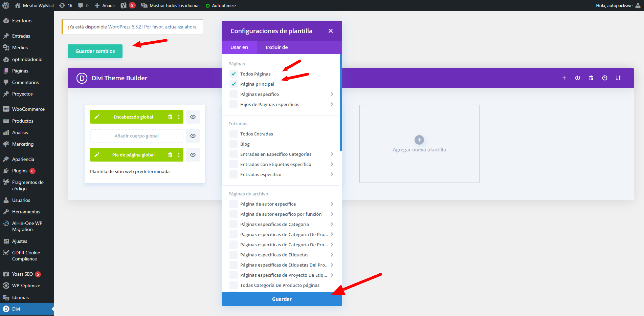Screen dimensions: 644x316
Task: Check the Blog checkbox
Action: (x=234, y=144)
